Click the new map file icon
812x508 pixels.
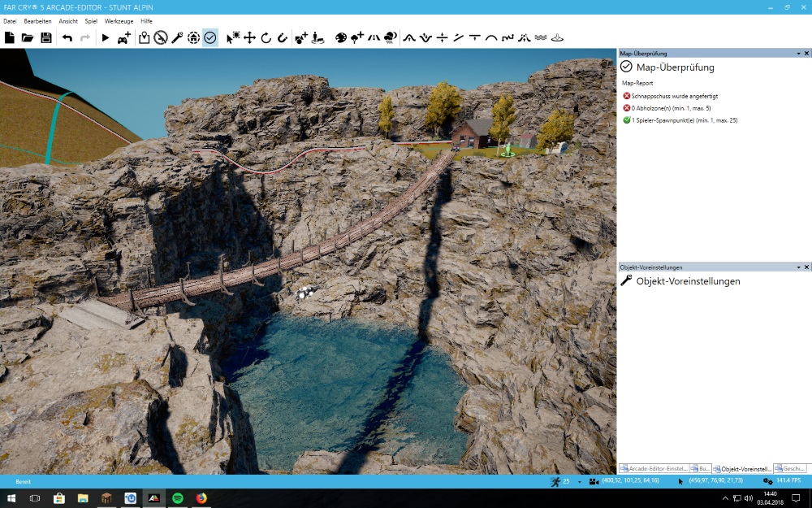pos(10,37)
